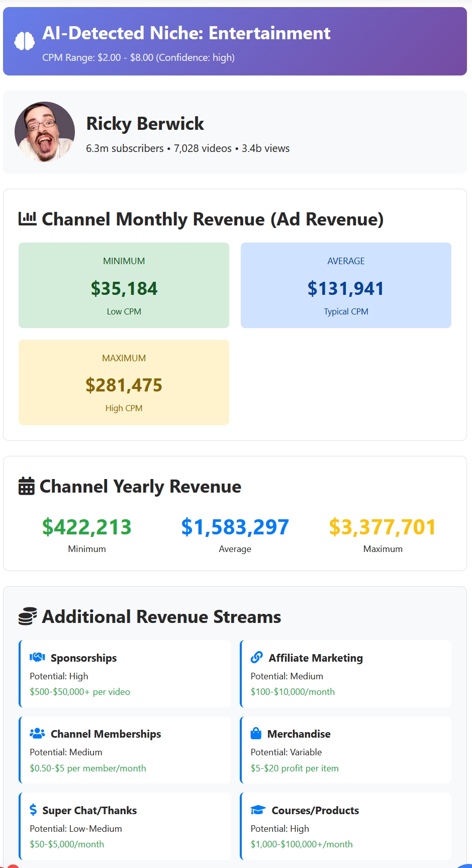
Task: Click the calendar icon beside Yearly Revenue
Action: 27,486
